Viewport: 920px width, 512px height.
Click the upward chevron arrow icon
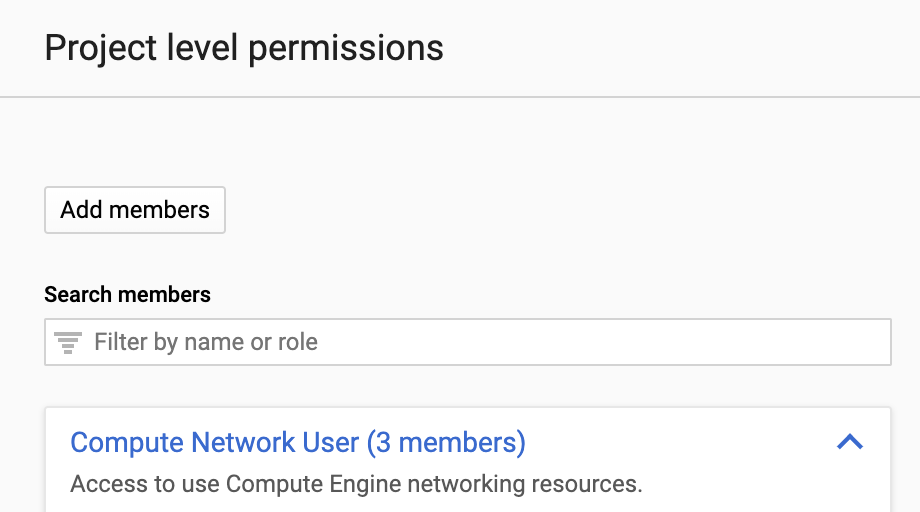[849, 442]
